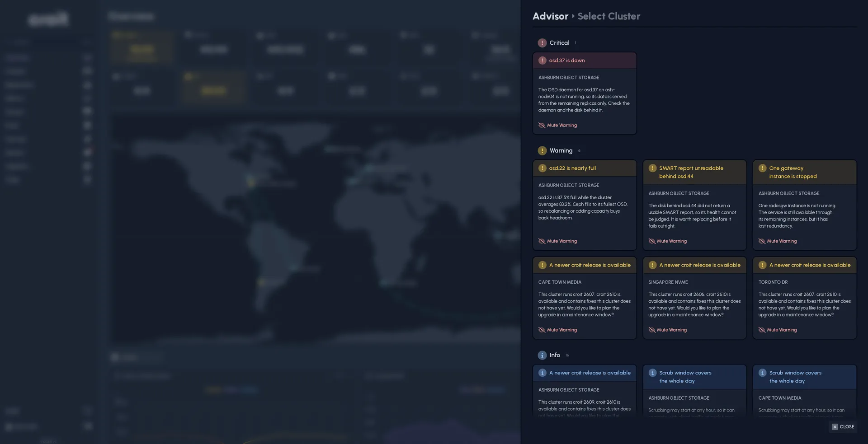868x444 pixels.
Task: Mute the warning for osd.37 is down
Action: click(557, 125)
